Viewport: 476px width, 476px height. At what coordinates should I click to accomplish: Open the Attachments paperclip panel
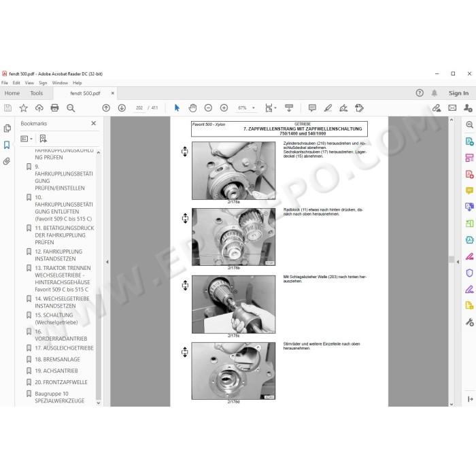7,161
